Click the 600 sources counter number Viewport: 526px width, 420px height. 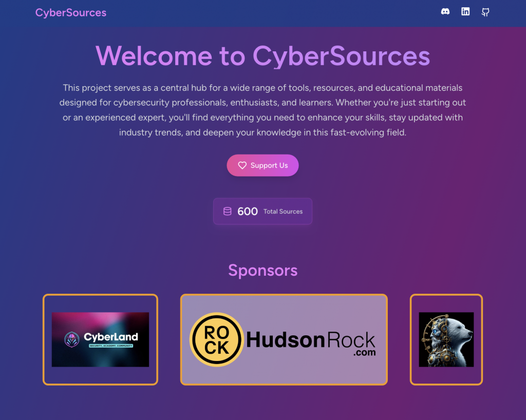(x=248, y=212)
